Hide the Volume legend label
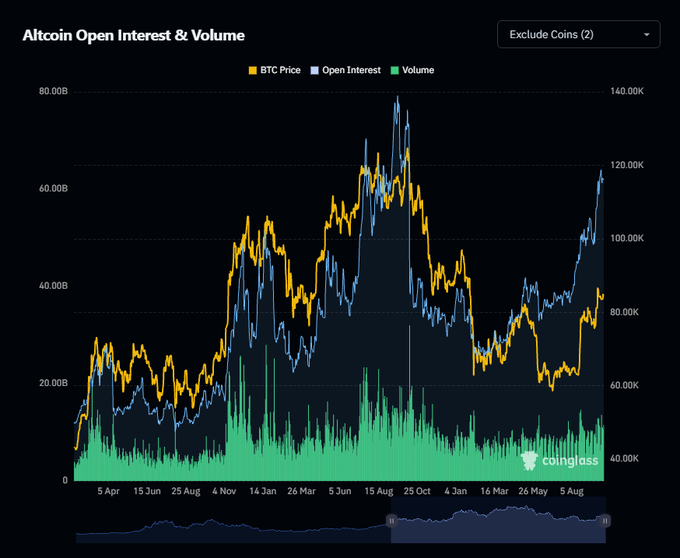 (x=418, y=70)
